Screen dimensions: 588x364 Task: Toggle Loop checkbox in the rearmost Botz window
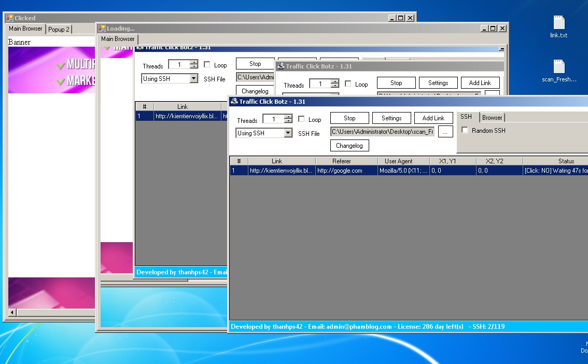click(x=207, y=65)
